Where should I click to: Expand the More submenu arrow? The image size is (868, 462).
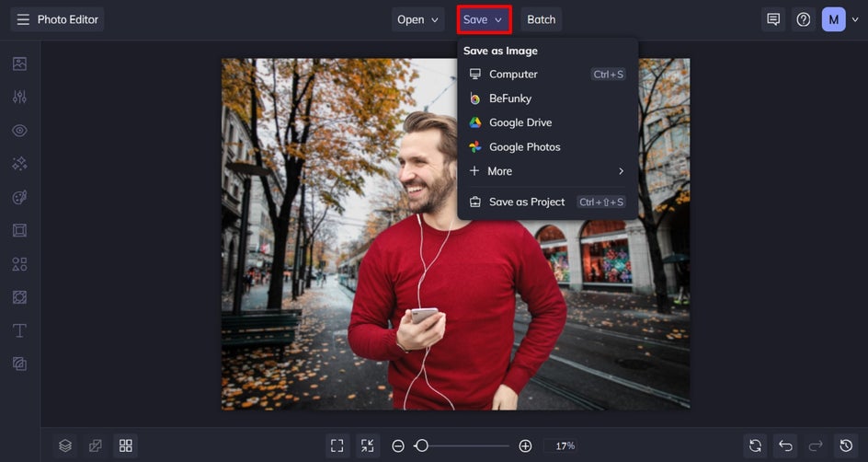(621, 171)
